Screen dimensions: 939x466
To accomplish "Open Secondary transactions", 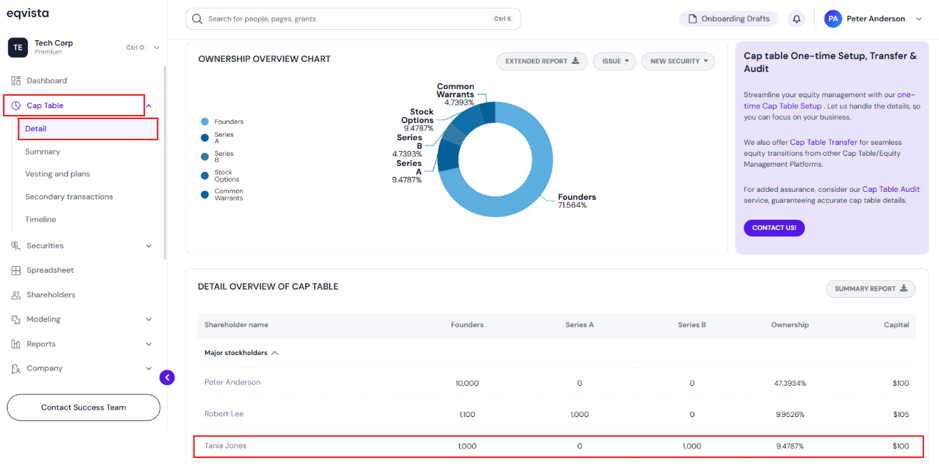I will (69, 196).
